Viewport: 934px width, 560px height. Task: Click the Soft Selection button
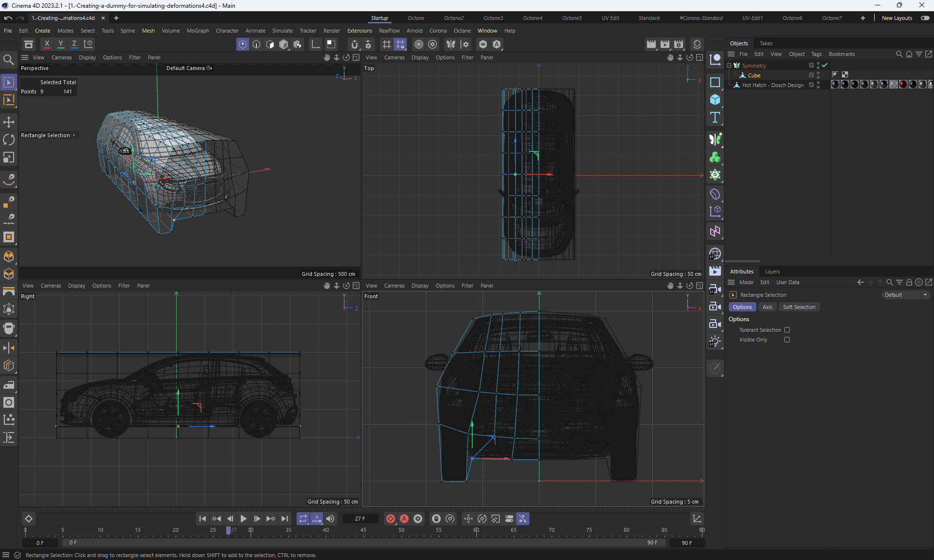pyautogui.click(x=799, y=307)
